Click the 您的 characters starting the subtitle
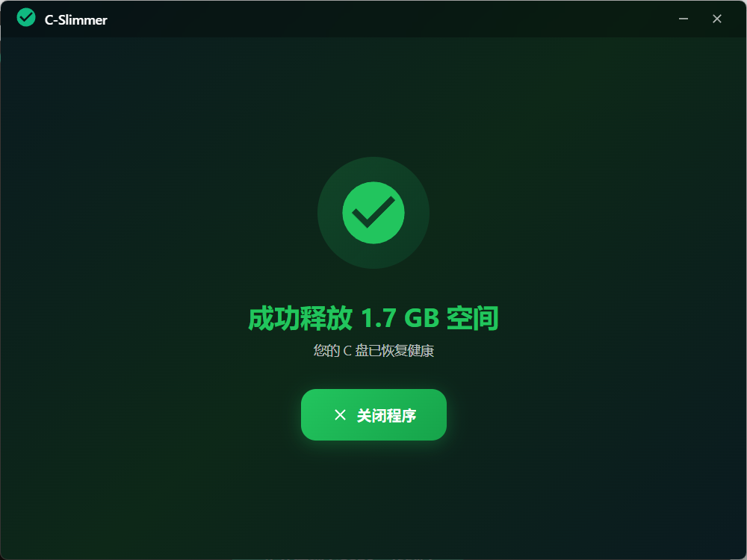 326,351
